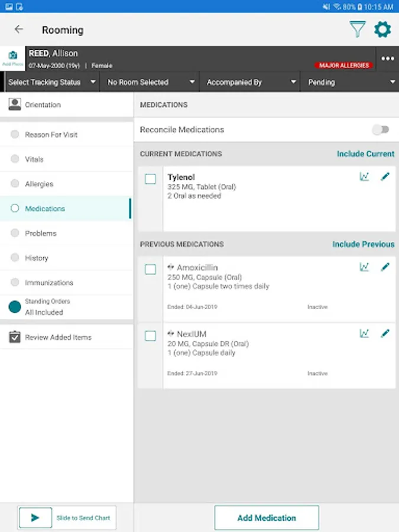399x532 pixels.
Task: Click the Orientation person icon
Action: click(x=15, y=105)
